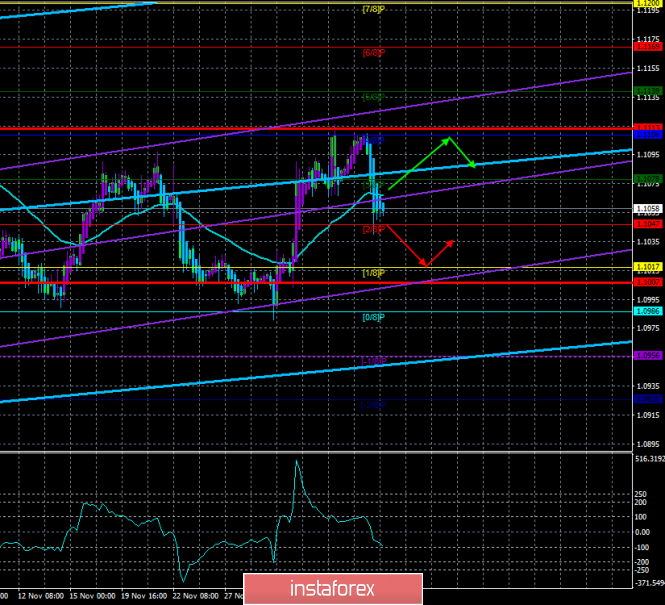Click the green 1.1078 price tag
665x605 pixels.
tap(646, 179)
